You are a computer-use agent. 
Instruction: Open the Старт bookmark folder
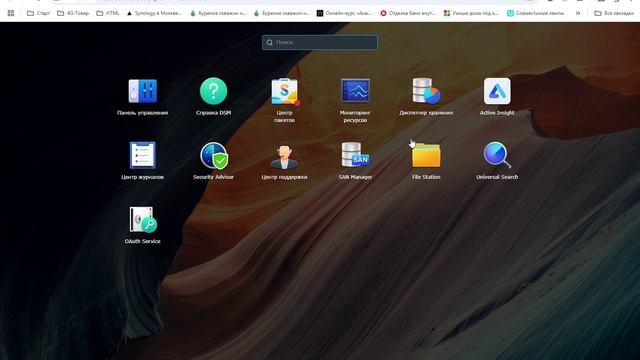[38, 13]
